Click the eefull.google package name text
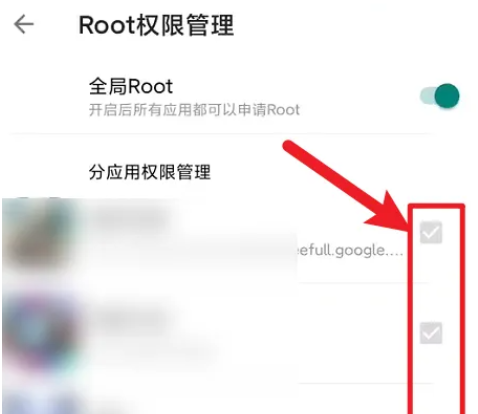 coord(350,250)
